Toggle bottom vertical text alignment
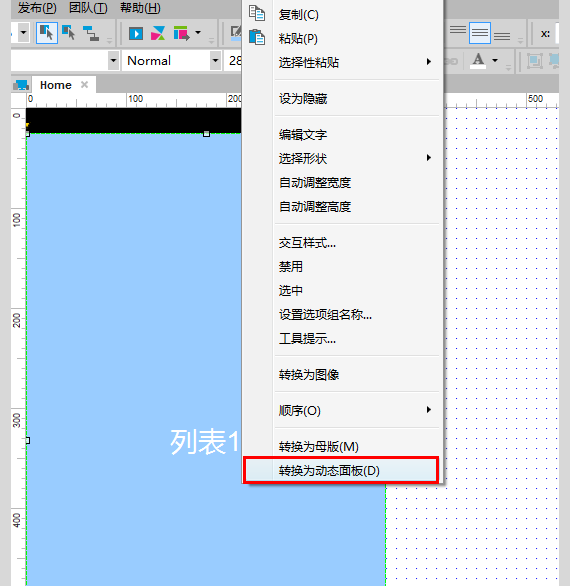This screenshot has height=586, width=570. tap(502, 35)
